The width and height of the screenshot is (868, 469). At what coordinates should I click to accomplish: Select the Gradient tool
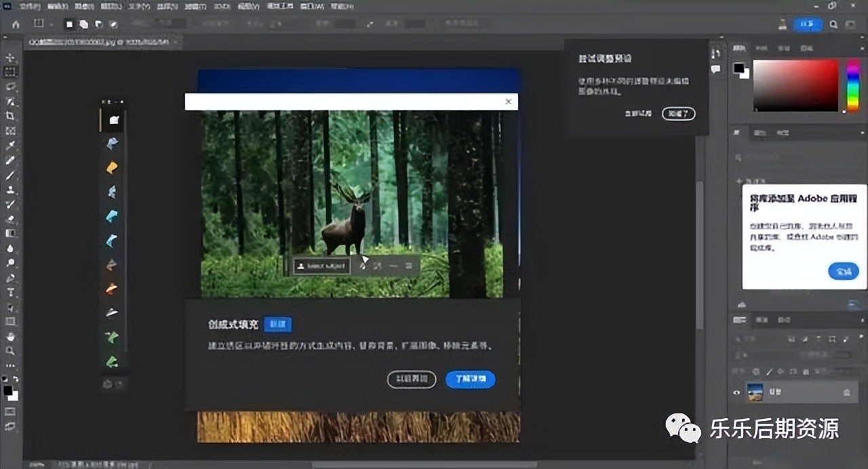coord(10,233)
